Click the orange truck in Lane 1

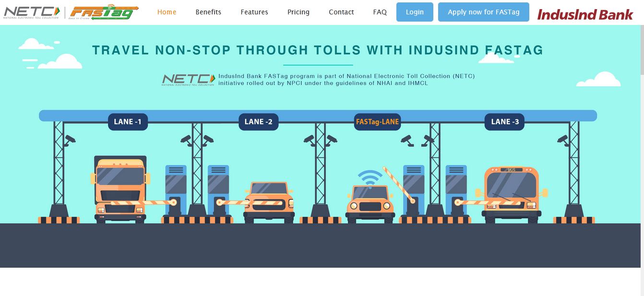click(x=120, y=189)
